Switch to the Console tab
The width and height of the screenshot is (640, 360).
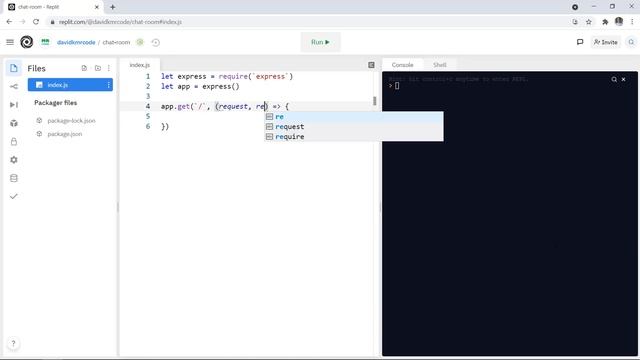pos(402,65)
